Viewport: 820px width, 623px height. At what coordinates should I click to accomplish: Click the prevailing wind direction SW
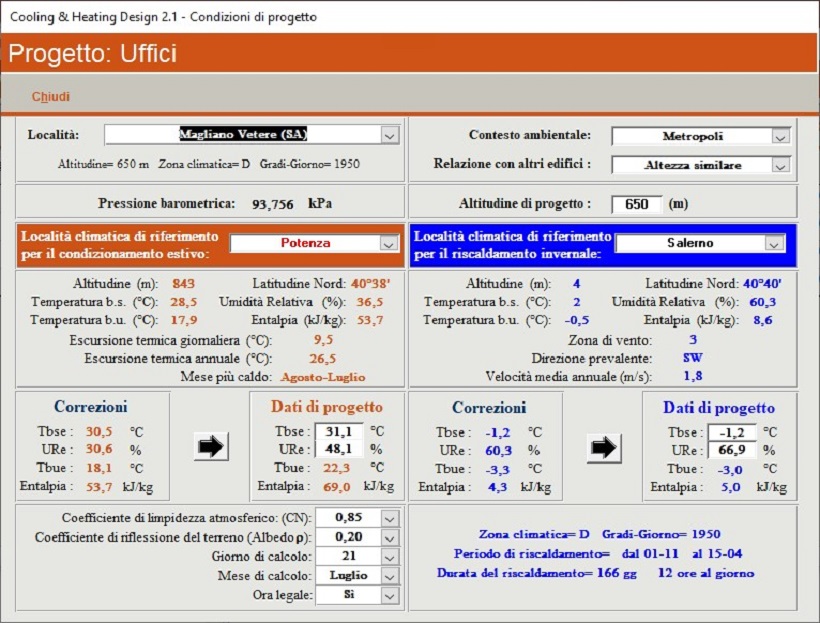point(692,358)
